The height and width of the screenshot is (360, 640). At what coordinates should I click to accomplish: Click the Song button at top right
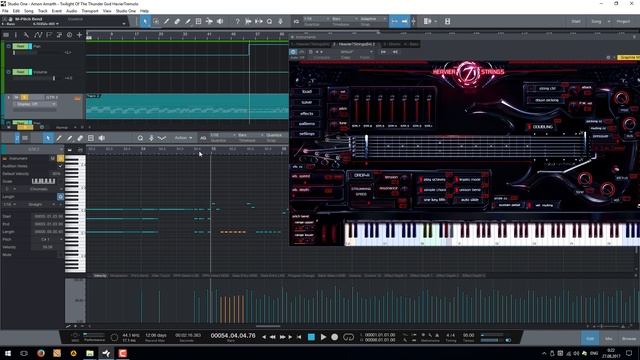click(x=596, y=21)
